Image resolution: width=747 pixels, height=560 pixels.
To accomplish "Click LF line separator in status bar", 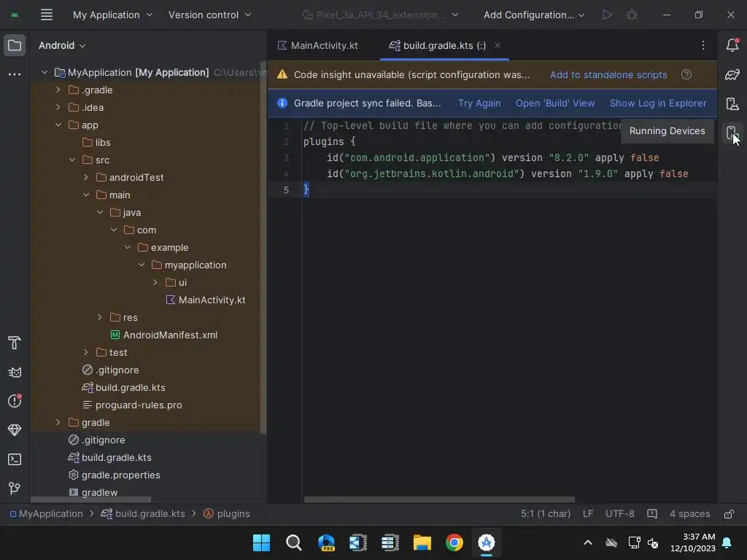I will [x=588, y=514].
